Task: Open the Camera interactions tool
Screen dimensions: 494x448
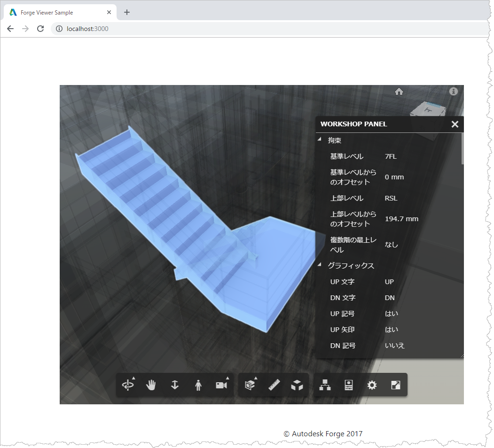Action: pyautogui.click(x=220, y=385)
